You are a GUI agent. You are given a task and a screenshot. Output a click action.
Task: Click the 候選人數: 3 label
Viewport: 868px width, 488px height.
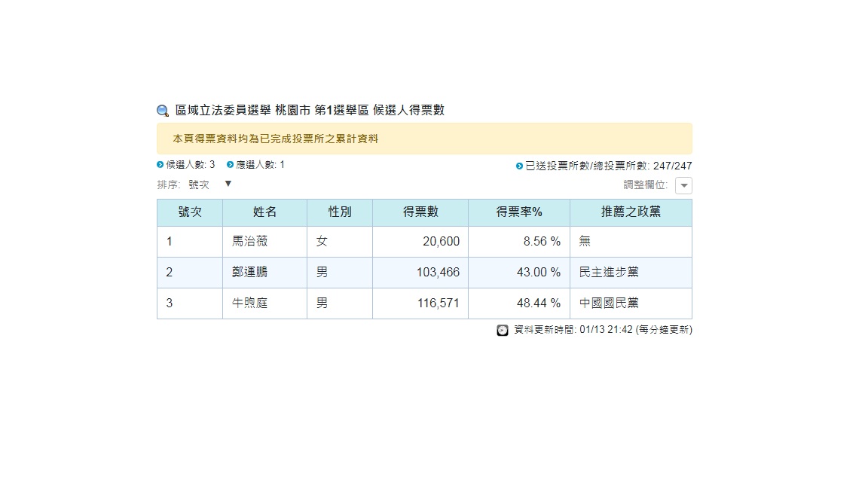191,165
